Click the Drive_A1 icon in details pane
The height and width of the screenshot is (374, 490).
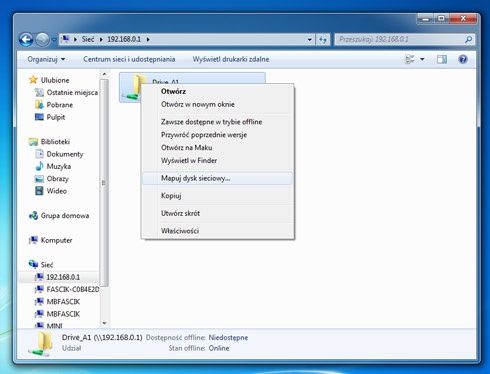(41, 343)
